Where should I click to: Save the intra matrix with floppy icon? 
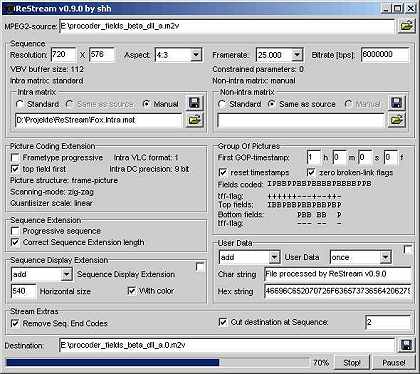point(194,103)
